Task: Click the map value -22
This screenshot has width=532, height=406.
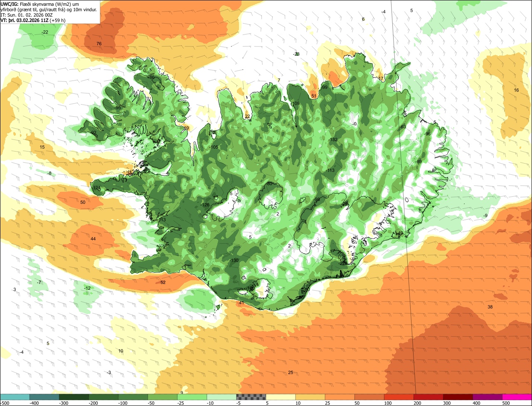Action: pos(45,32)
